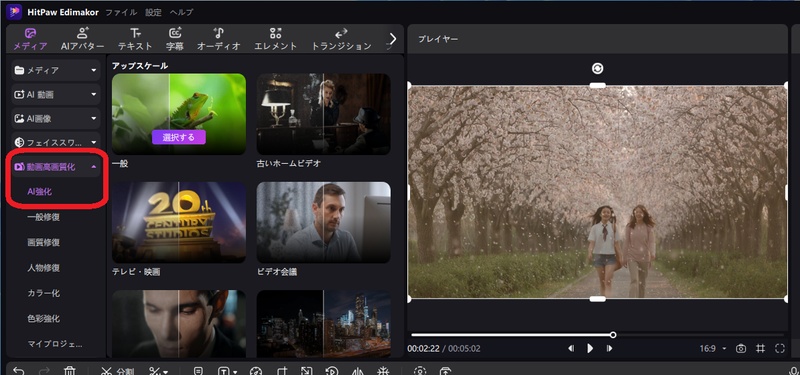Select the 一般修復 sidebar item

pyautogui.click(x=43, y=217)
